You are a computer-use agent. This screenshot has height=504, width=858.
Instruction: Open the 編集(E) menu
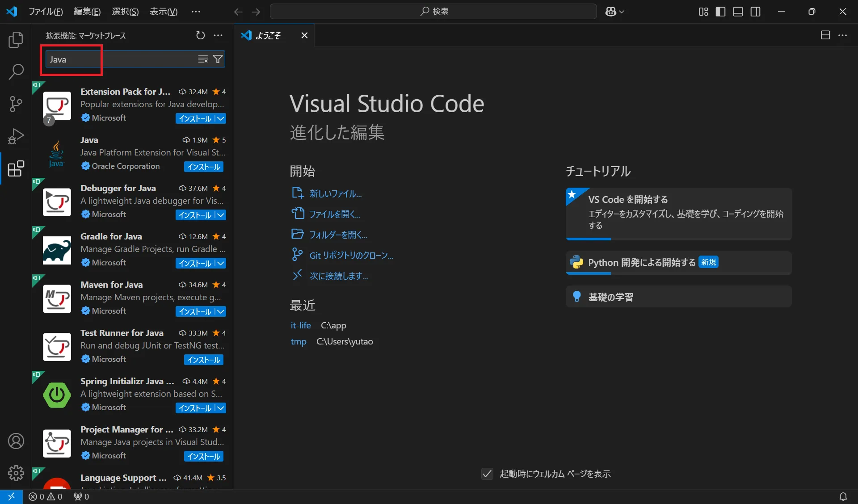[87, 12]
